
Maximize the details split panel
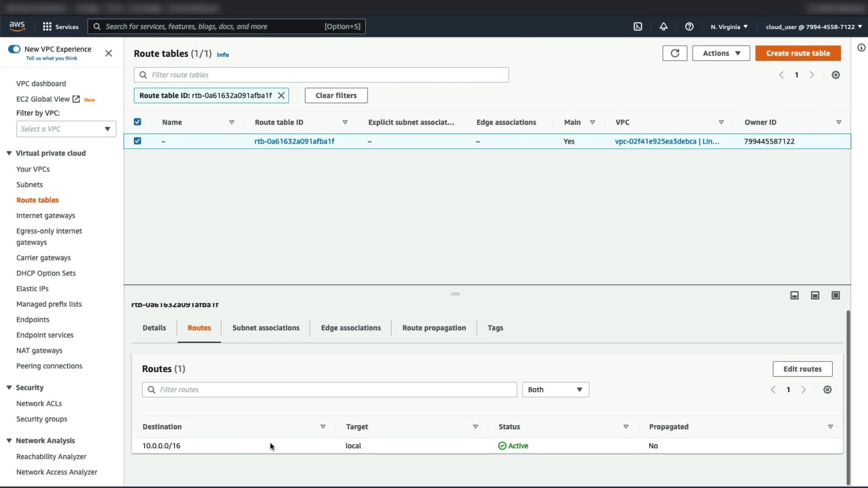835,296
